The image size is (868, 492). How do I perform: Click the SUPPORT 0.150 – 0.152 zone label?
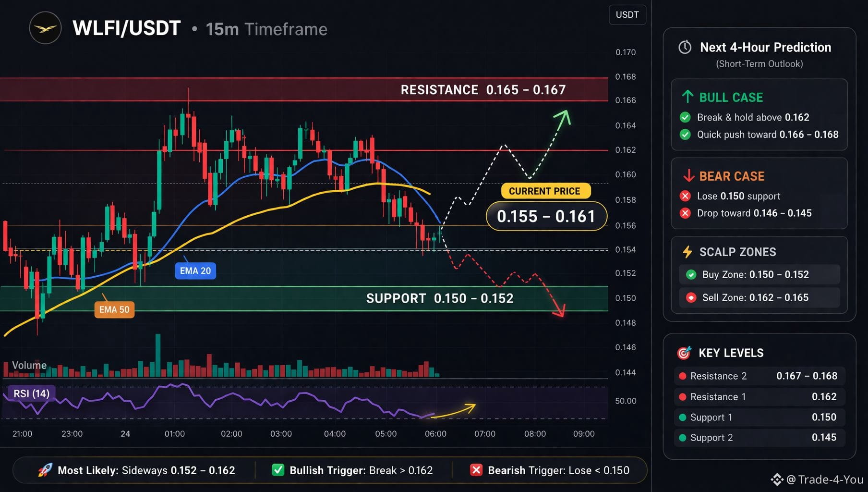[440, 298]
